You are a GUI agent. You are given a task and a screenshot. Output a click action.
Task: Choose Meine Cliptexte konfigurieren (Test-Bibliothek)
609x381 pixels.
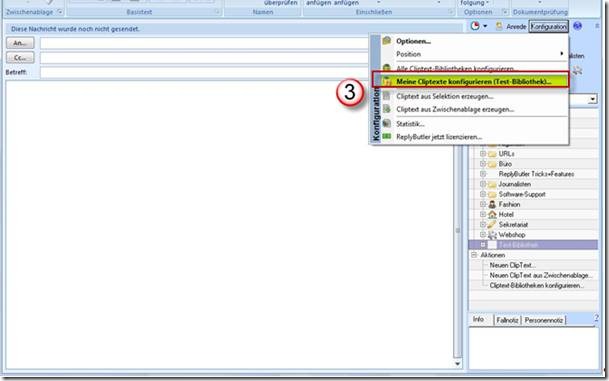click(x=474, y=82)
